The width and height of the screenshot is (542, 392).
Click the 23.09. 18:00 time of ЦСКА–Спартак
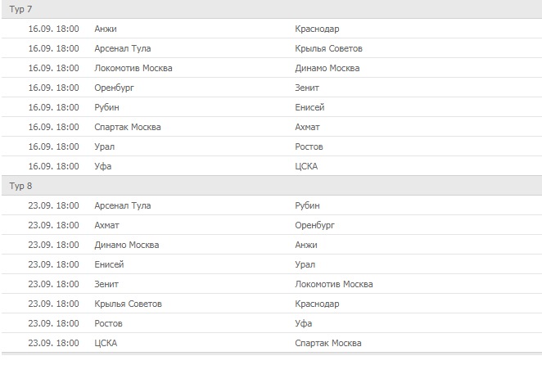[x=53, y=343]
